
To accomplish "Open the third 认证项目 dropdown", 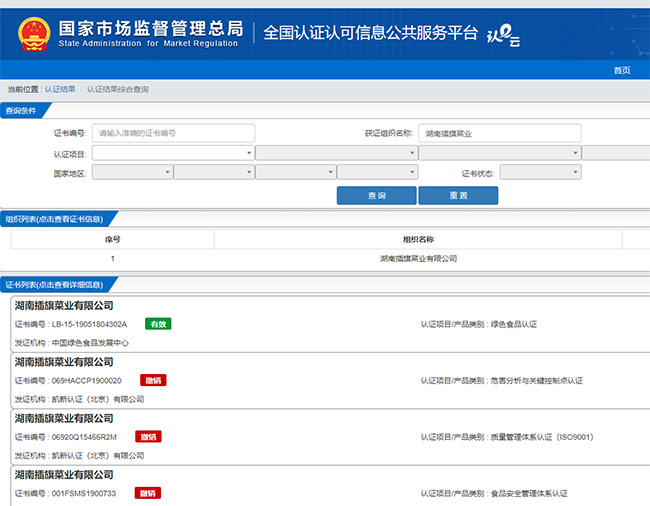I will 500,153.
